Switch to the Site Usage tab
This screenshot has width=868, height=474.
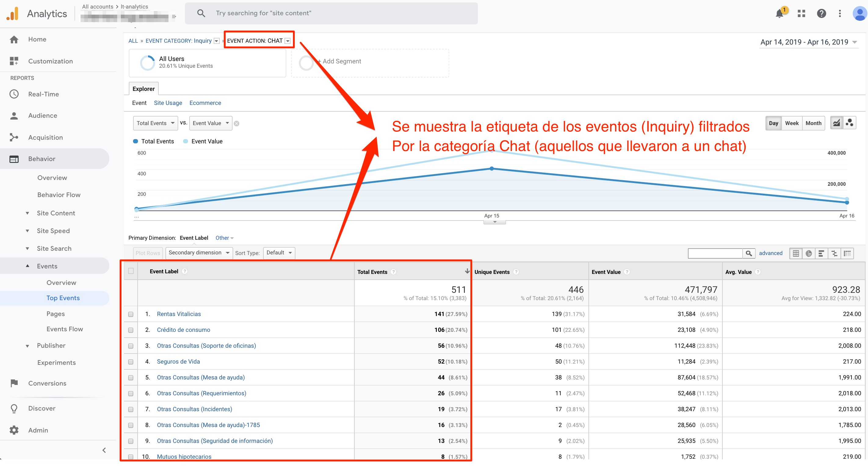(168, 103)
